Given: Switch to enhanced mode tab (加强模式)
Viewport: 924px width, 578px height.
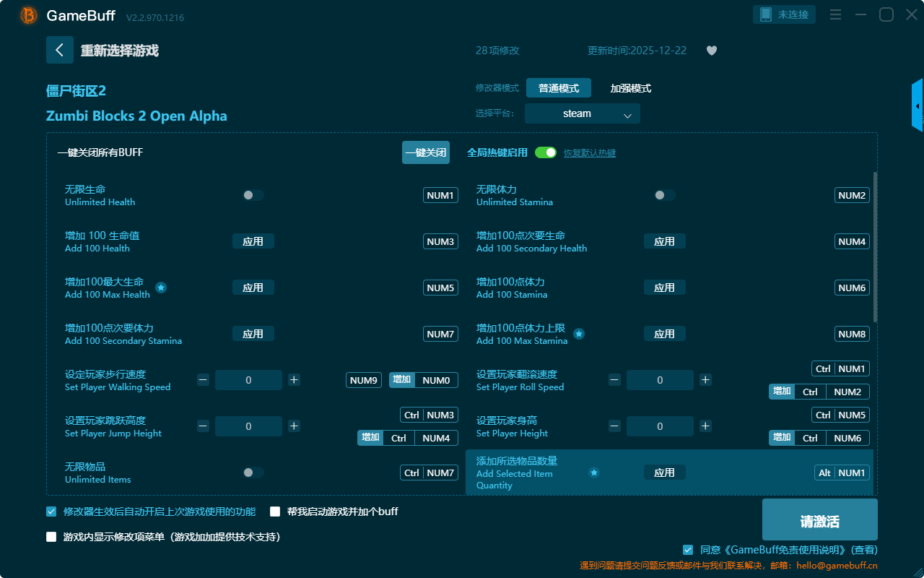Looking at the screenshot, I should (631, 88).
